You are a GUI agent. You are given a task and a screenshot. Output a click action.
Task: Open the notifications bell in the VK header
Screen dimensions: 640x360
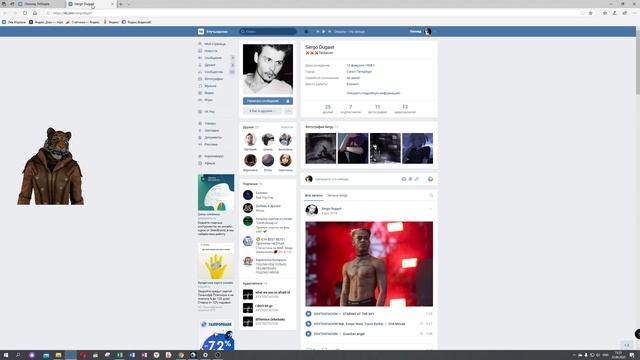coord(306,31)
